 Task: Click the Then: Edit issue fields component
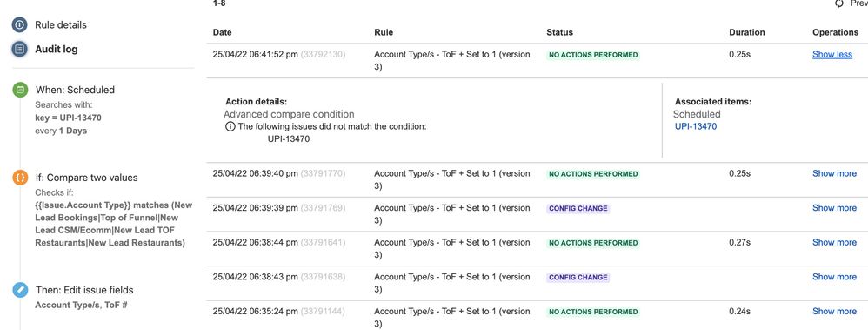point(84,290)
